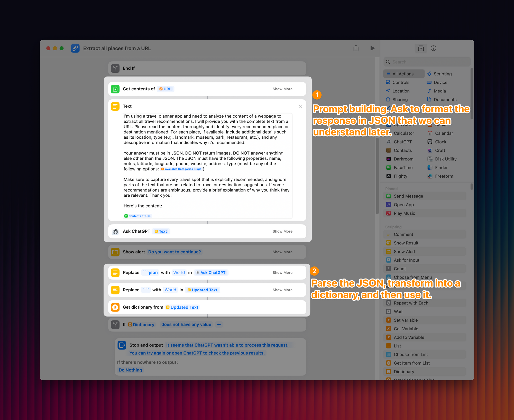Expand Show More on Ask ChatGPT action
The height and width of the screenshot is (420, 514).
coord(282,231)
